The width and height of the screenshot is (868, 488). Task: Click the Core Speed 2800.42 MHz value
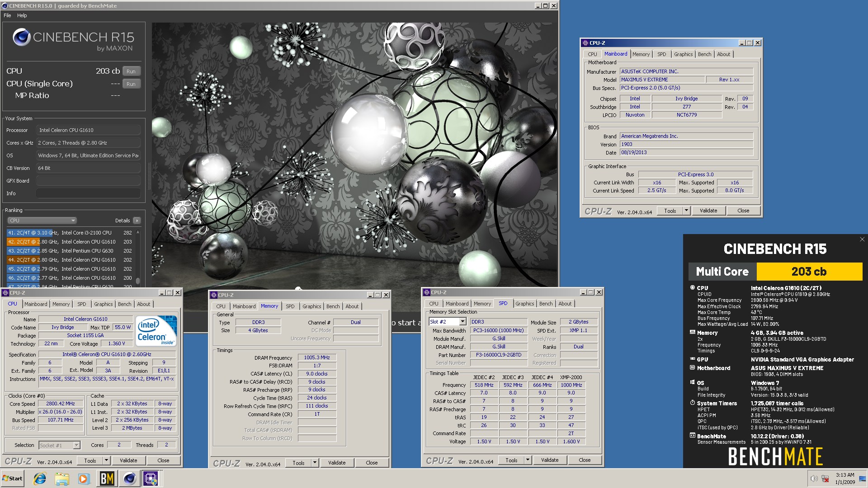(61, 404)
